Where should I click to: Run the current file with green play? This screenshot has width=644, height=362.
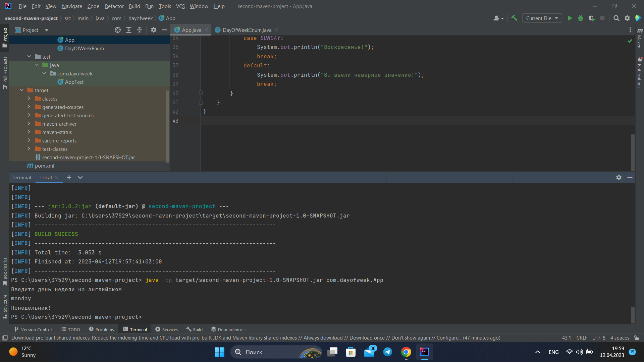pos(570,18)
